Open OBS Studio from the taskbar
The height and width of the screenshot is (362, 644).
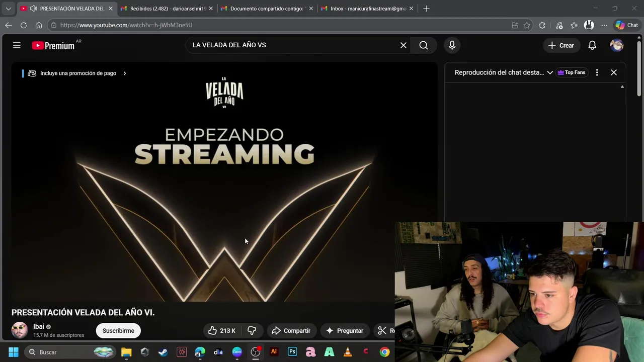[256, 352]
